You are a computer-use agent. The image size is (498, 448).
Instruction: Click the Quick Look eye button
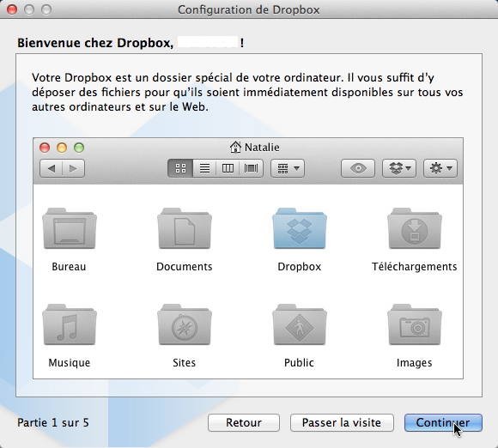coord(358,168)
